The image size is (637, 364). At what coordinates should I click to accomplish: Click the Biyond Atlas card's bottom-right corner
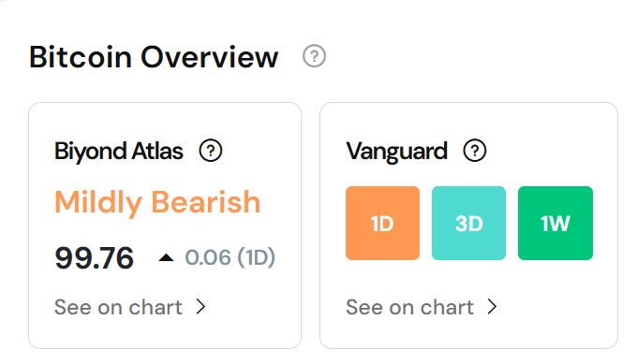[294, 342]
